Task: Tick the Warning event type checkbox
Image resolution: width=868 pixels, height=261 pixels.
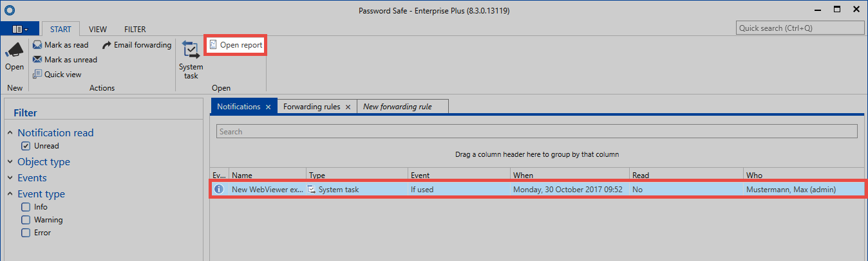Action: [x=26, y=220]
